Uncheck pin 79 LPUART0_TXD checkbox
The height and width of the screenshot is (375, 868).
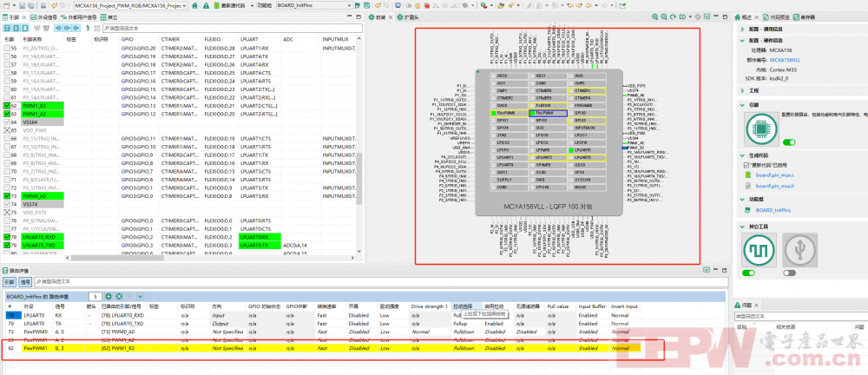[7, 246]
